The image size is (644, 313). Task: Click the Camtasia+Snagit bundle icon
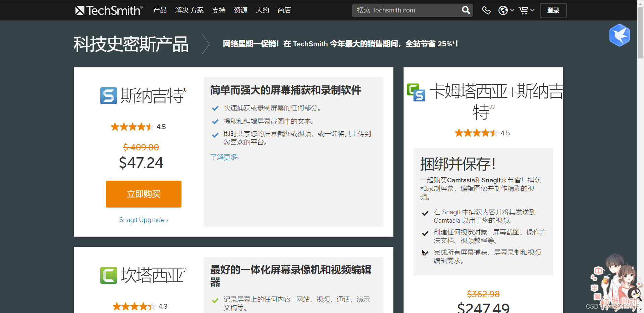[416, 92]
